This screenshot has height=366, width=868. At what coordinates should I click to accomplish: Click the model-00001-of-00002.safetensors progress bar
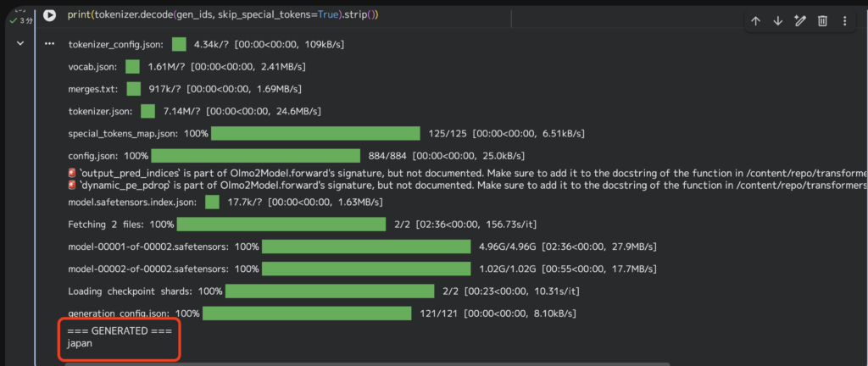click(366, 247)
